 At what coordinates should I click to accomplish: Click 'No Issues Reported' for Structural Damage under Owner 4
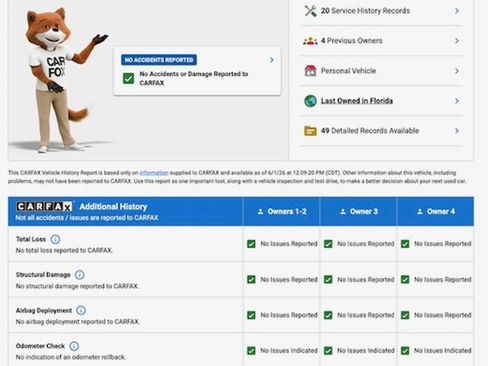coord(443,279)
